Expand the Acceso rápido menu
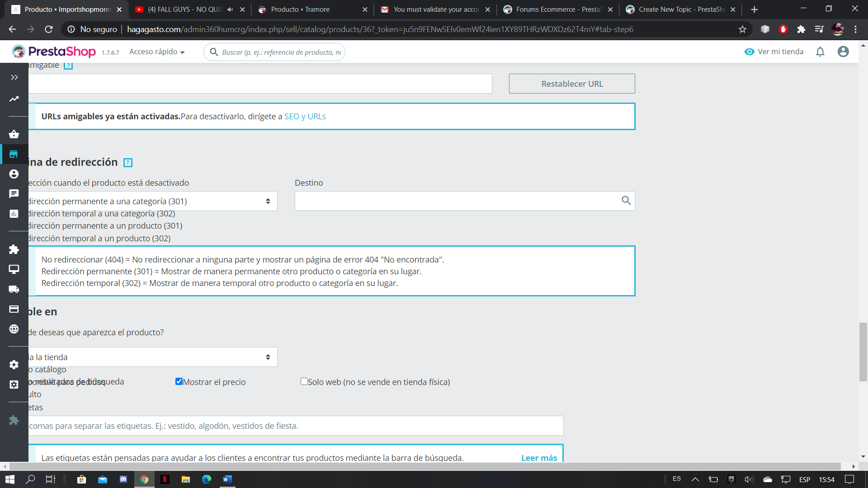This screenshot has height=488, width=868. [x=157, y=52]
